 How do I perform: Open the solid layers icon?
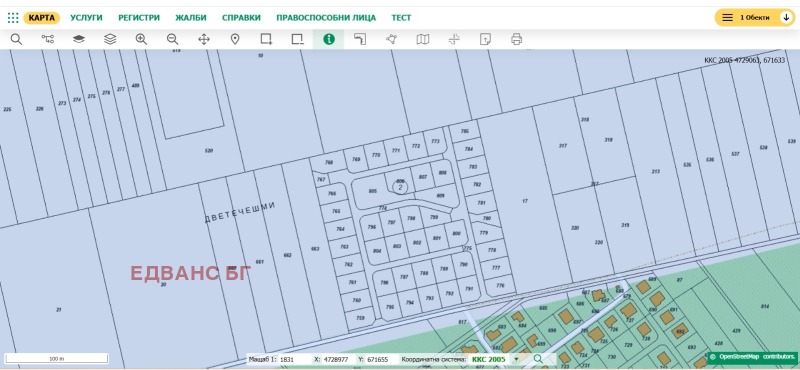tap(79, 39)
